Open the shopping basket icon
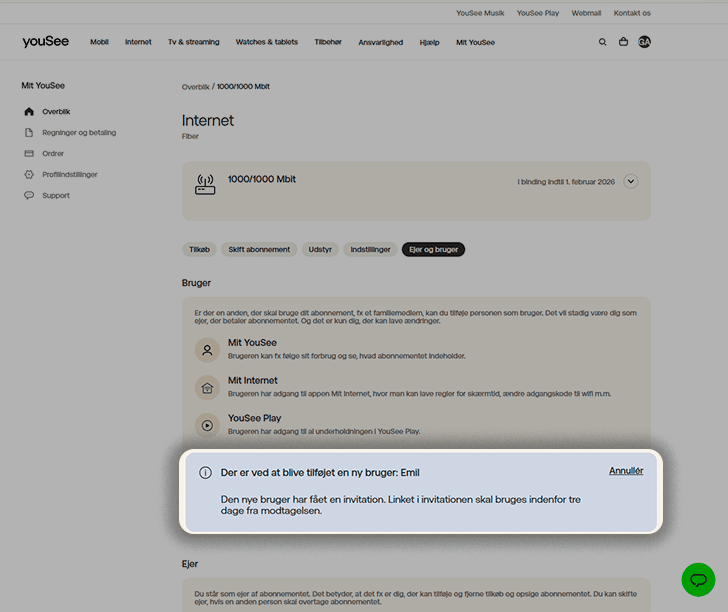The height and width of the screenshot is (612, 728). coord(623,42)
